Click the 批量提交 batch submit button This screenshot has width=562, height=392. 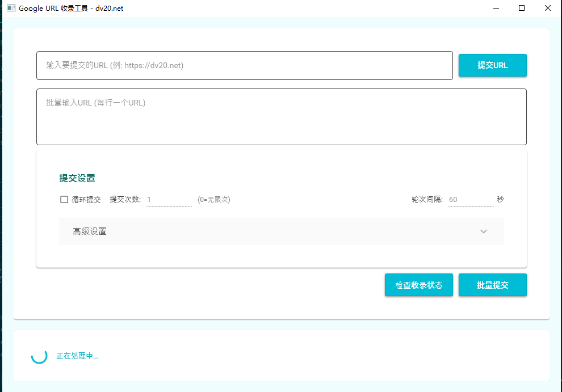point(492,285)
